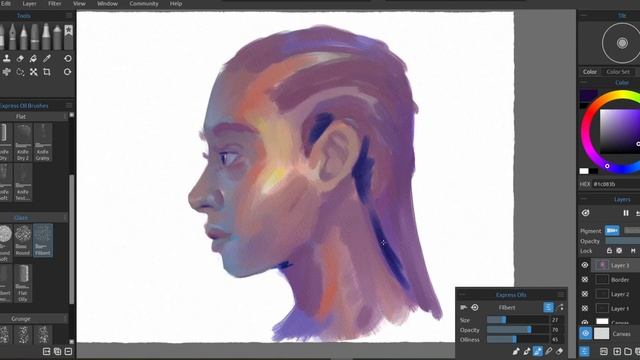Toggle the layer Lock padlock icon
The height and width of the screenshot is (360, 640).
[609, 251]
